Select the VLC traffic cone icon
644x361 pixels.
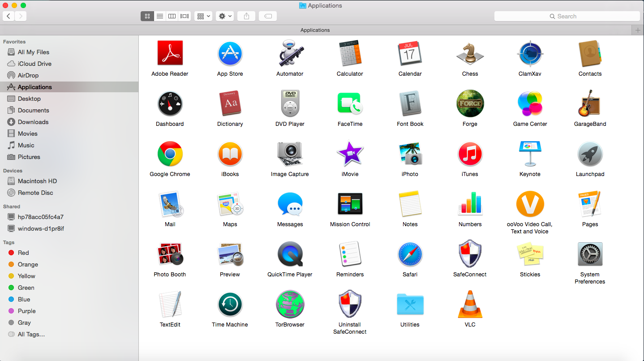470,304
